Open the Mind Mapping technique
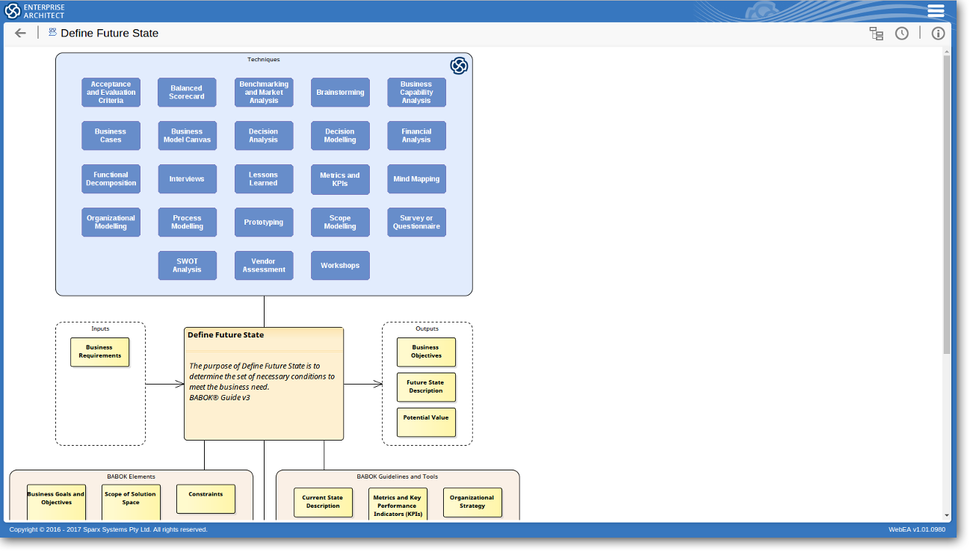Viewport: 979px width, 560px height. tap(416, 179)
